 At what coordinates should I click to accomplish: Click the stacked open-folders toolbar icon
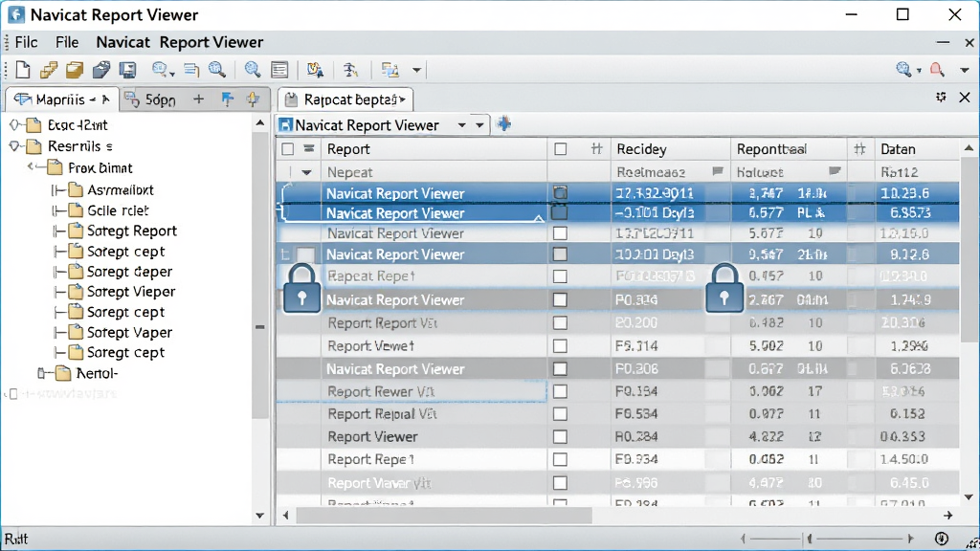click(x=49, y=69)
